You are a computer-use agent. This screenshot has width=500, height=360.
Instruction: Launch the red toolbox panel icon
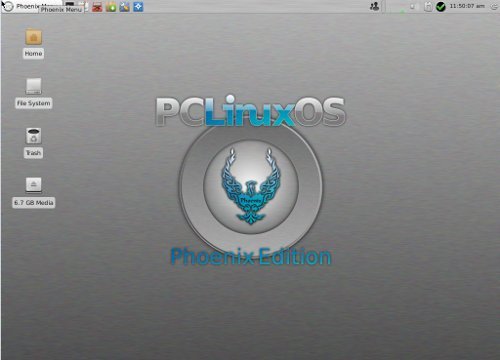click(97, 7)
